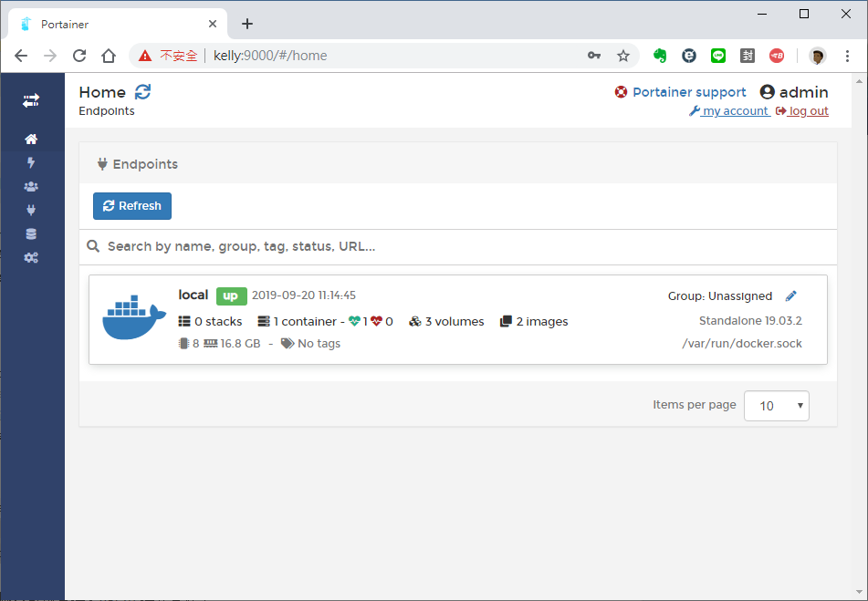Viewport: 868px width, 601px height.
Task: Click the Docker whale logo
Action: 134,317
